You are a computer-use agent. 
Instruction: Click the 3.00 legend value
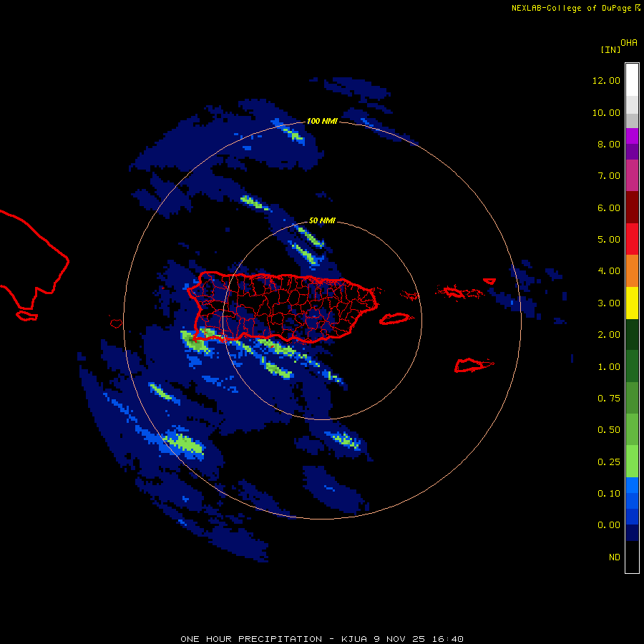coord(609,303)
